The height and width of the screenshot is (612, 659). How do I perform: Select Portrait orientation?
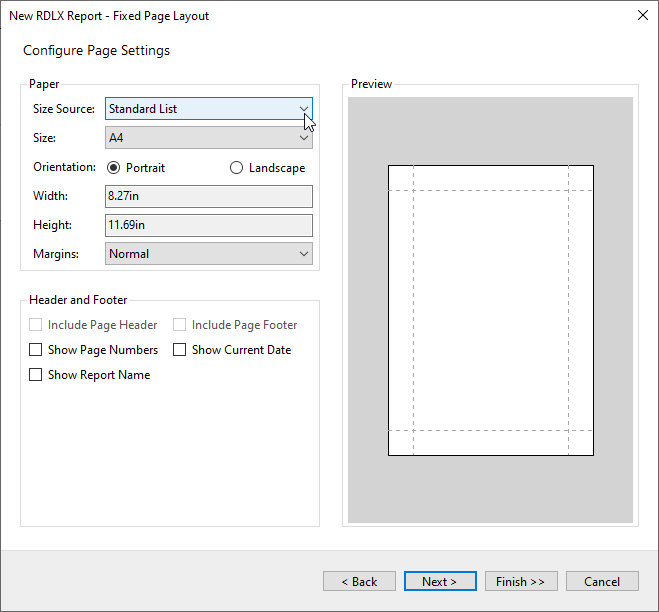[x=136, y=168]
